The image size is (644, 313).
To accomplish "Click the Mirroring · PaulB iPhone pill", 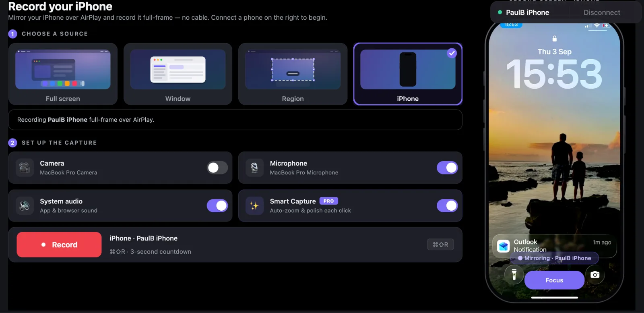I will pyautogui.click(x=555, y=258).
